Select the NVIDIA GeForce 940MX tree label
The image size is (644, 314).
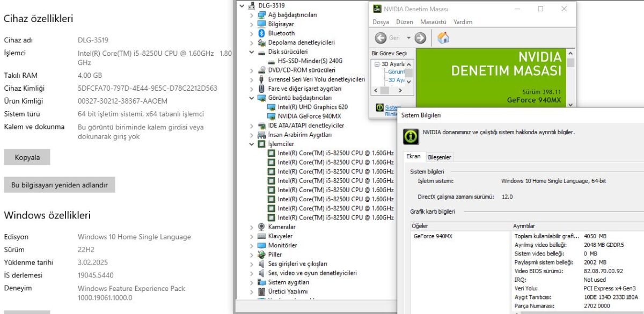tap(309, 116)
